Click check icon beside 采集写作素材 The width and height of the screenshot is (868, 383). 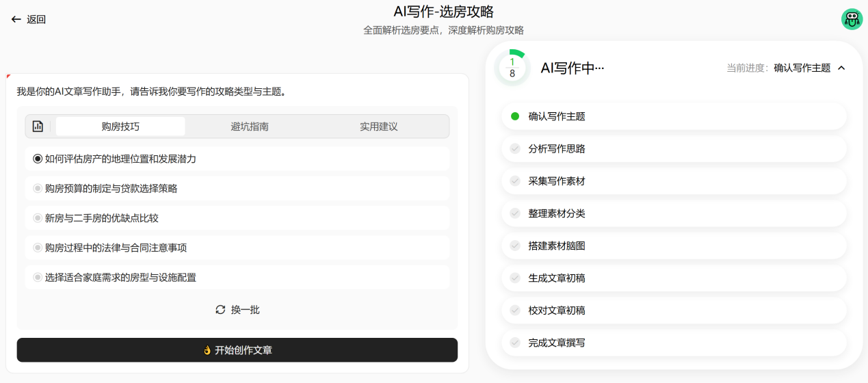point(515,181)
